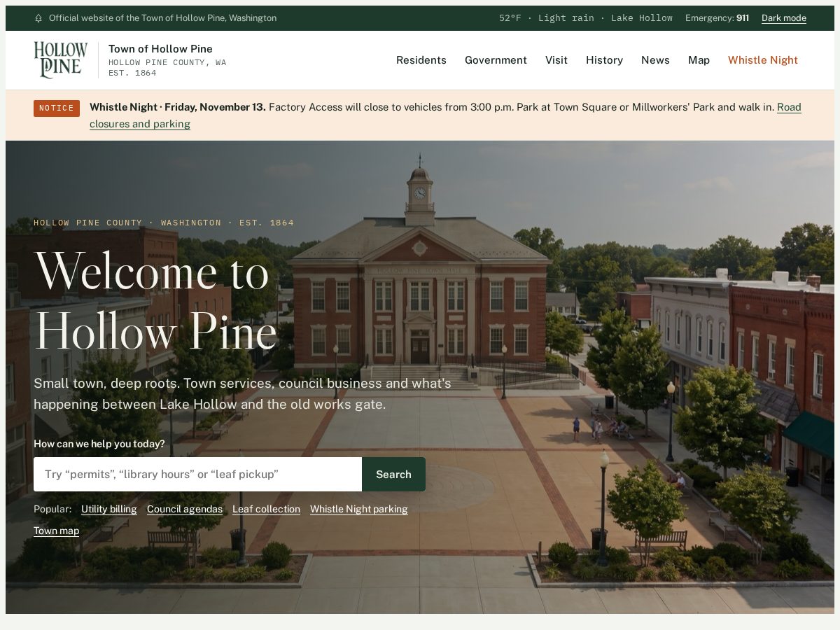The image size is (840, 630).
Task: Open the Government menu
Action: click(496, 60)
